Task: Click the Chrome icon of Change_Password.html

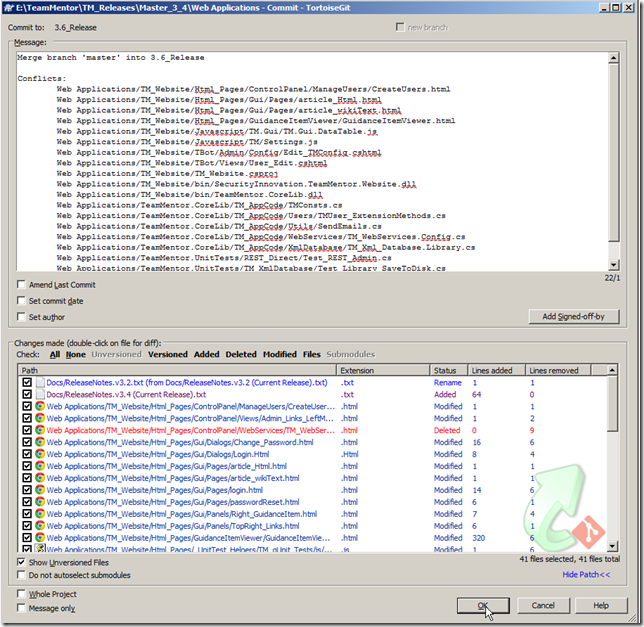Action: (40, 442)
